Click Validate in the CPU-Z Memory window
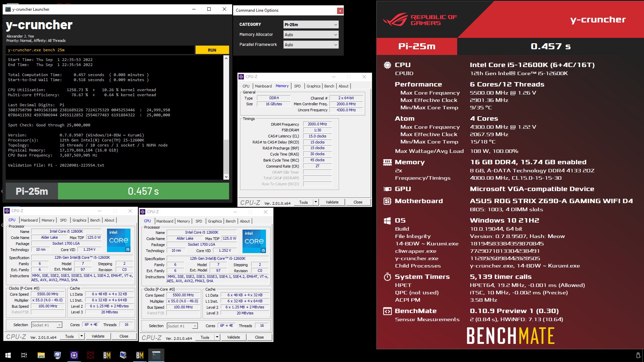Image resolution: width=644 pixels, height=362 pixels. [332, 202]
